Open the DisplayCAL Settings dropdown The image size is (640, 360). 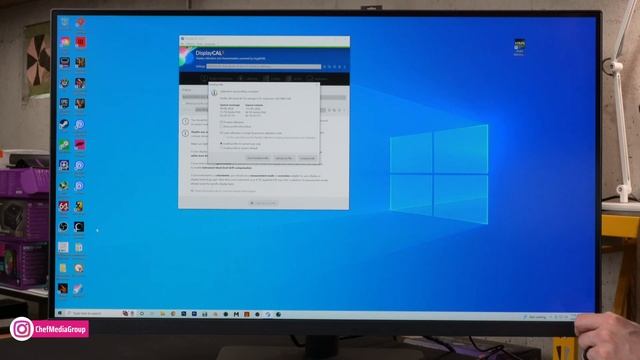pos(264,66)
